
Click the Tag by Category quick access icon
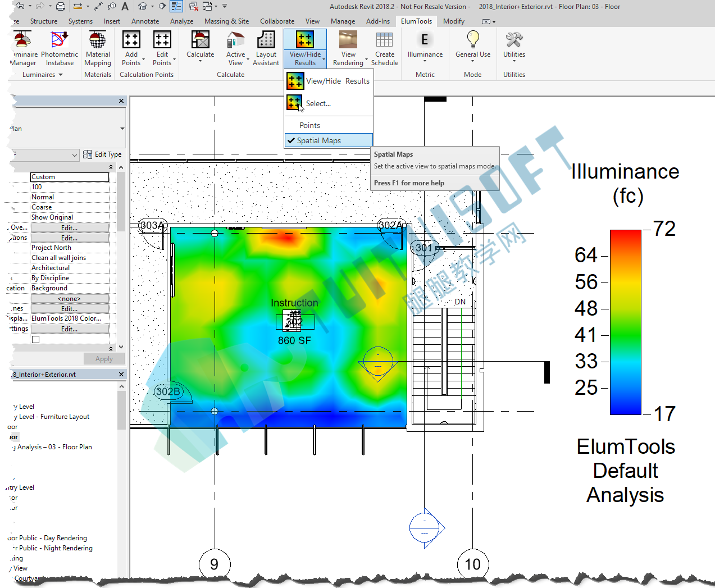pyautogui.click(x=111, y=6)
